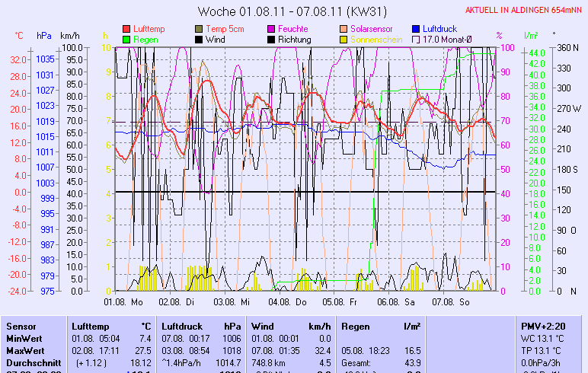Click the black Wind legend square
This screenshot has height=373, width=588.
tap(200, 39)
